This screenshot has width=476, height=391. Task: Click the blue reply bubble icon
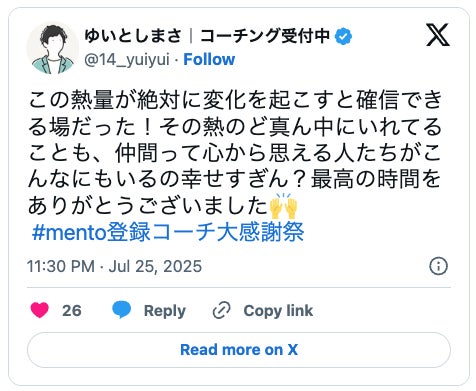pos(121,310)
